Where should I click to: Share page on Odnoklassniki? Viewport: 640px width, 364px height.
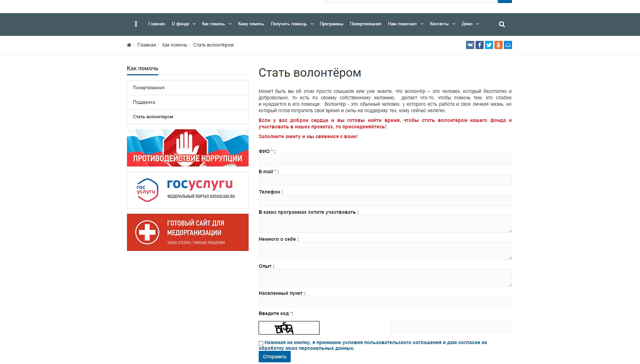point(498,45)
